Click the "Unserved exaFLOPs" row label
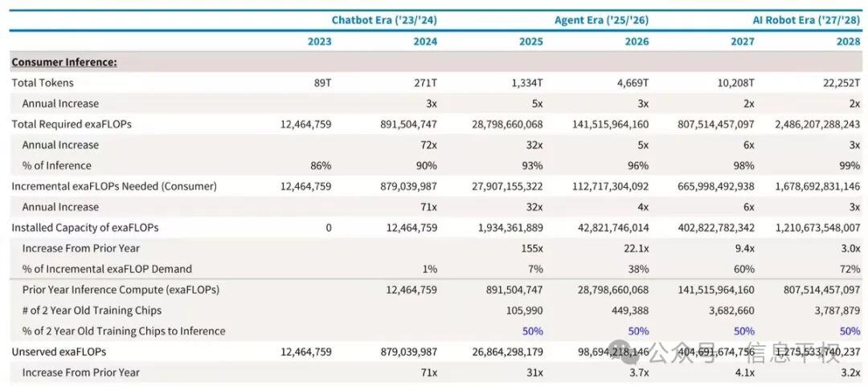 [x=59, y=352]
